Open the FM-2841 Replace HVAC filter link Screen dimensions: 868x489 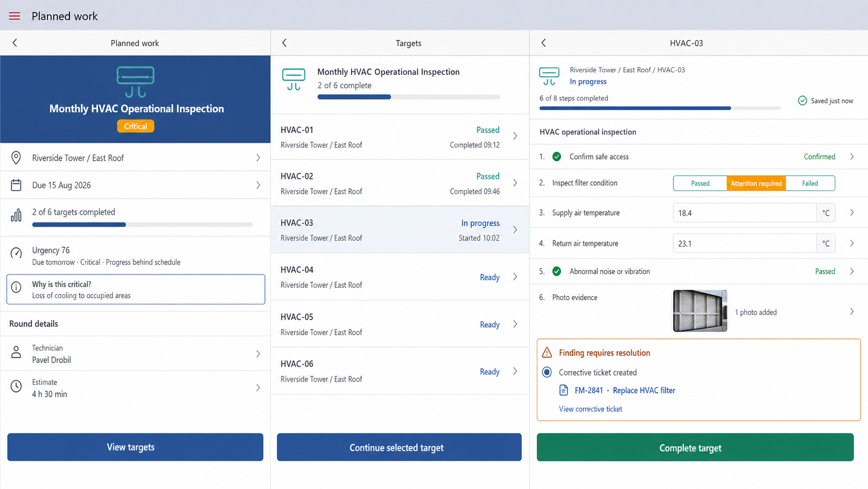[x=625, y=390]
